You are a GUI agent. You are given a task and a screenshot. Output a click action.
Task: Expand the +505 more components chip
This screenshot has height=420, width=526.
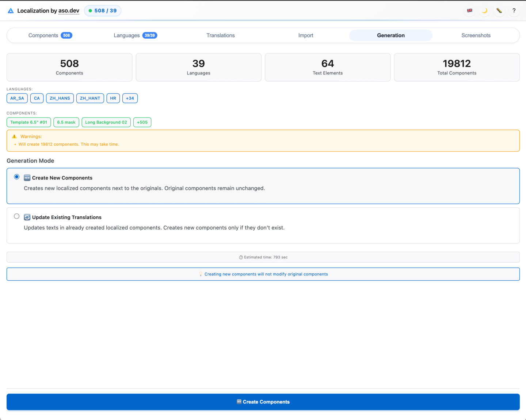tap(142, 122)
